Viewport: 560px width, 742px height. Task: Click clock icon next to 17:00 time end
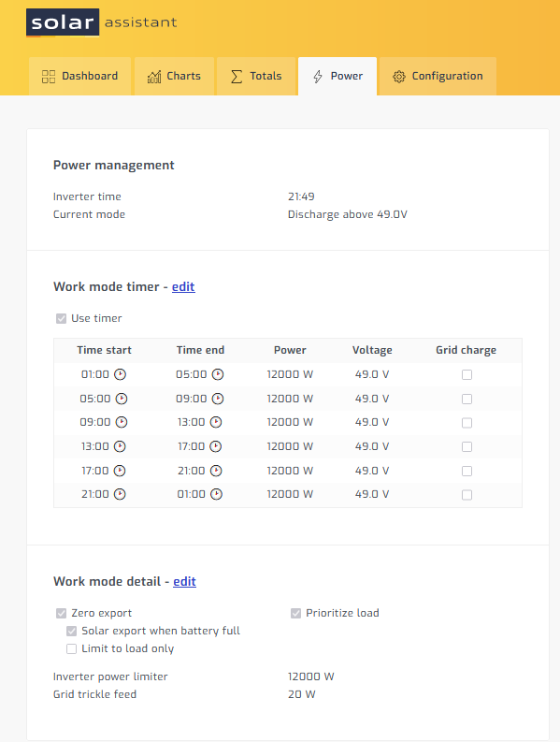[x=216, y=446]
